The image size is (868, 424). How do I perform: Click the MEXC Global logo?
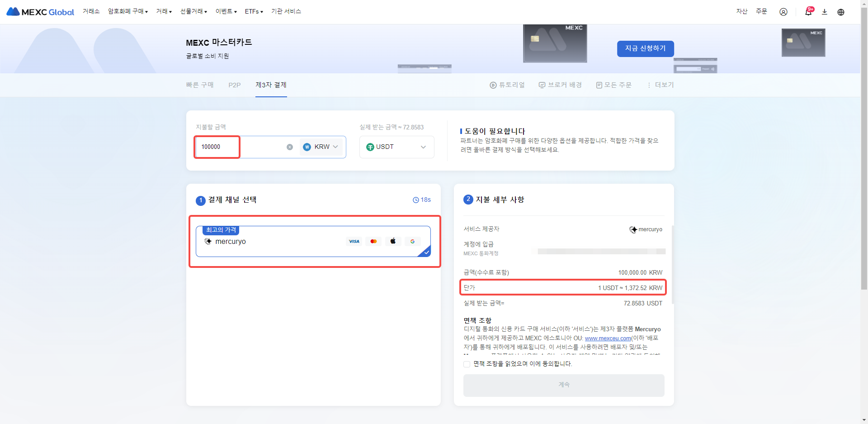click(x=40, y=12)
